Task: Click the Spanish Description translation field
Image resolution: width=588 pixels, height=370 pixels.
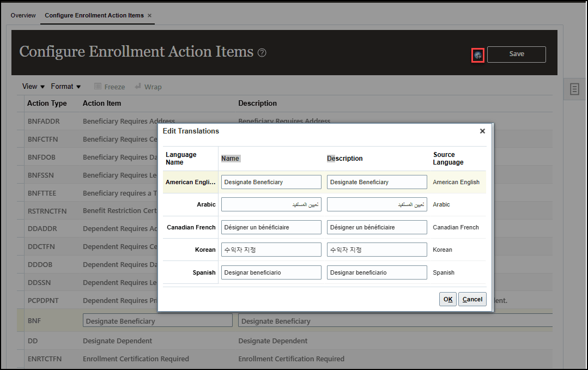Action: (x=377, y=273)
